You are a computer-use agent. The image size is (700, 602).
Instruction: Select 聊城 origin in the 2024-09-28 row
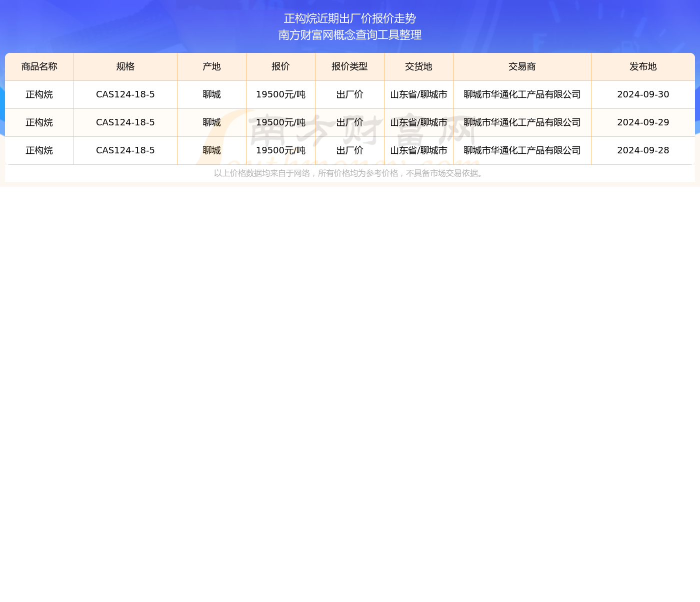point(212,151)
